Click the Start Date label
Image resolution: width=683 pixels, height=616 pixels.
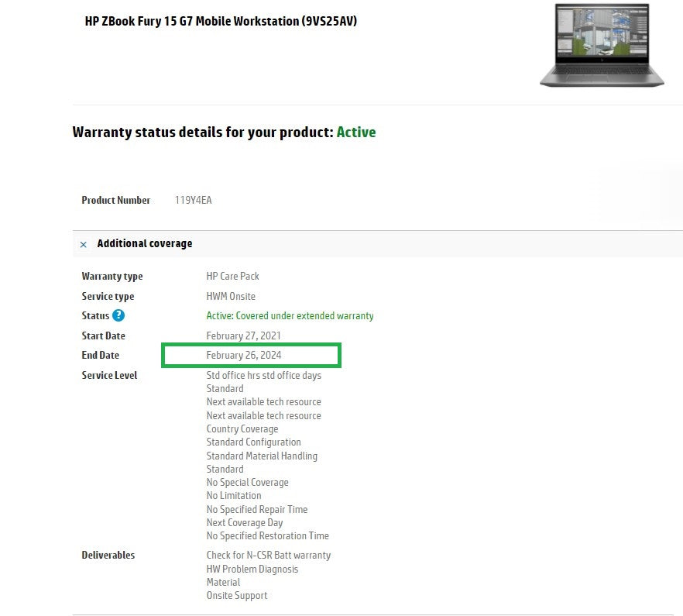point(103,336)
